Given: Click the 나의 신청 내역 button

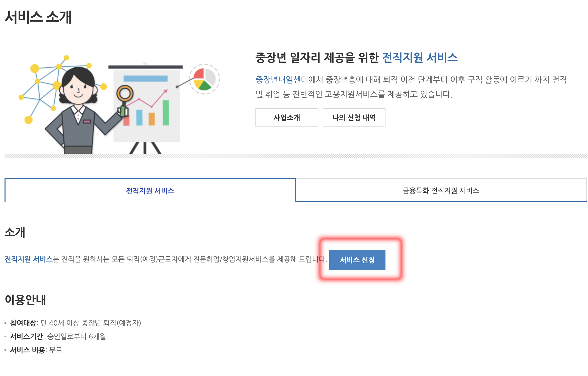Looking at the screenshot, I should pyautogui.click(x=354, y=117).
